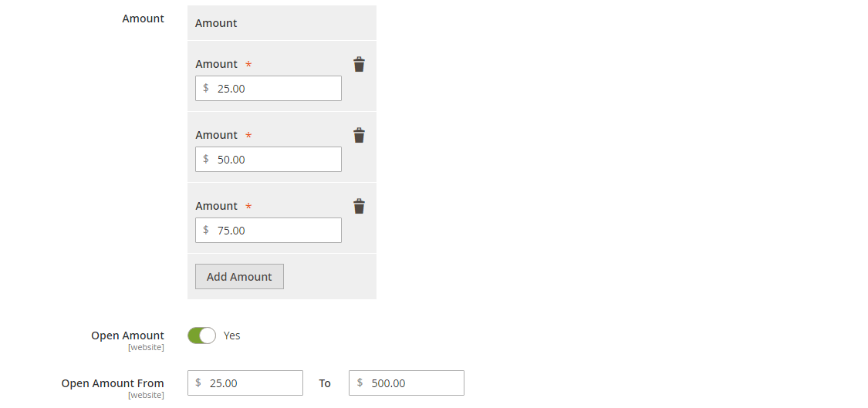Delete the 25.00 amount row
This screenshot has height=408, width=868.
click(359, 65)
